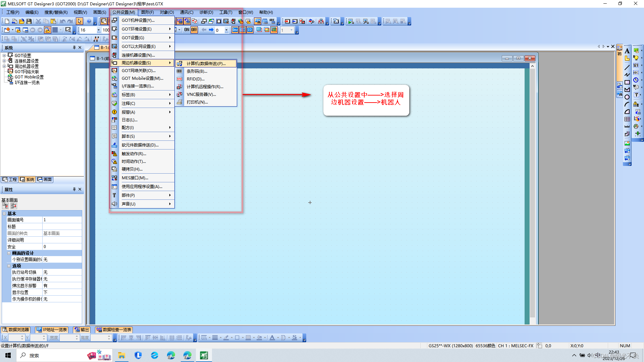This screenshot has width=644, height=362.
Task: Choose 条形码(B)... from the submenu
Action: click(197, 71)
